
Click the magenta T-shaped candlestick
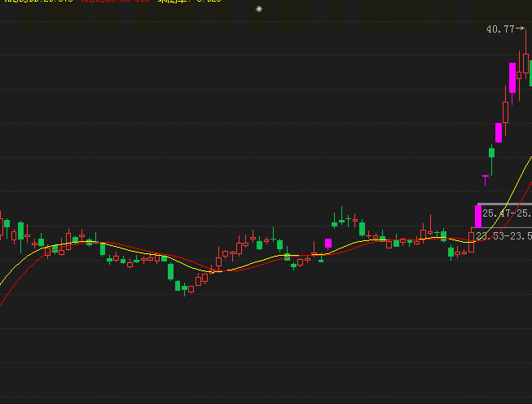tap(486, 175)
